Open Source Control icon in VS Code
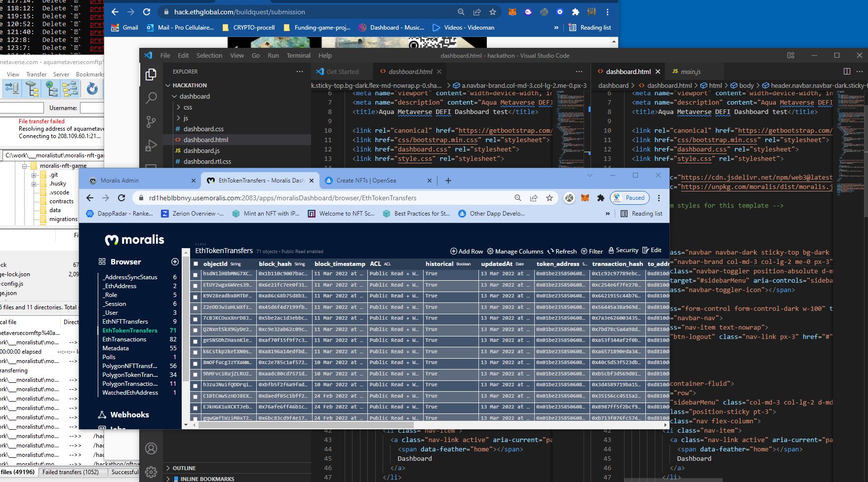This screenshot has width=868, height=482. (151, 121)
